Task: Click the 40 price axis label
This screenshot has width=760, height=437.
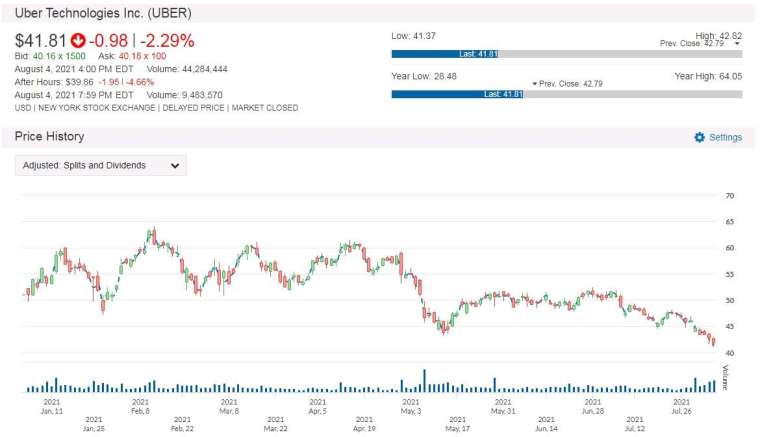Action: pyautogui.click(x=729, y=353)
